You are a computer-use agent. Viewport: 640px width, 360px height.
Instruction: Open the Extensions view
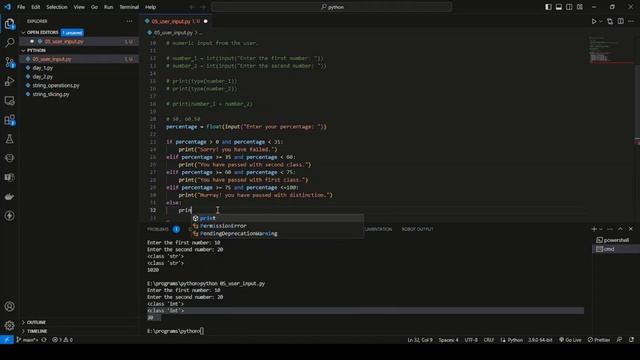(9, 120)
